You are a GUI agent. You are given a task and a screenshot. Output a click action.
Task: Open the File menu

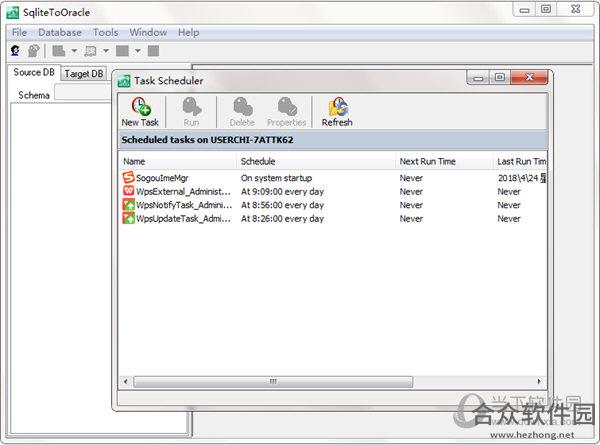pyautogui.click(x=20, y=32)
